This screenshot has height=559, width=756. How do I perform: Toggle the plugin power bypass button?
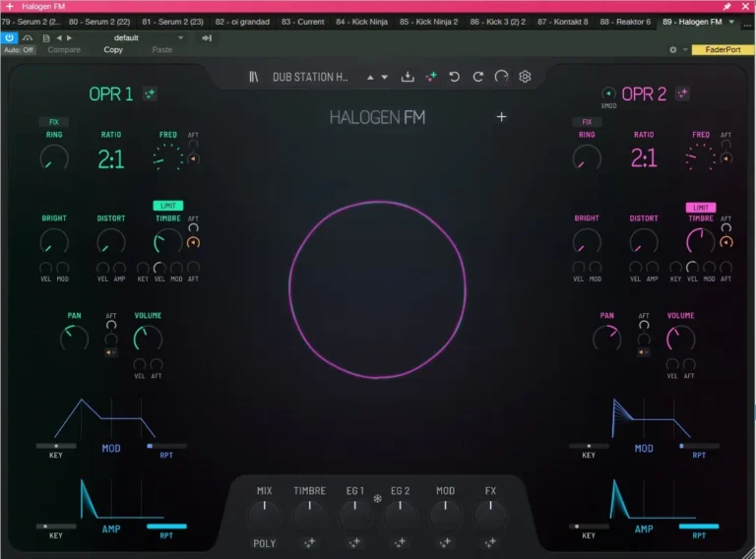(9, 37)
